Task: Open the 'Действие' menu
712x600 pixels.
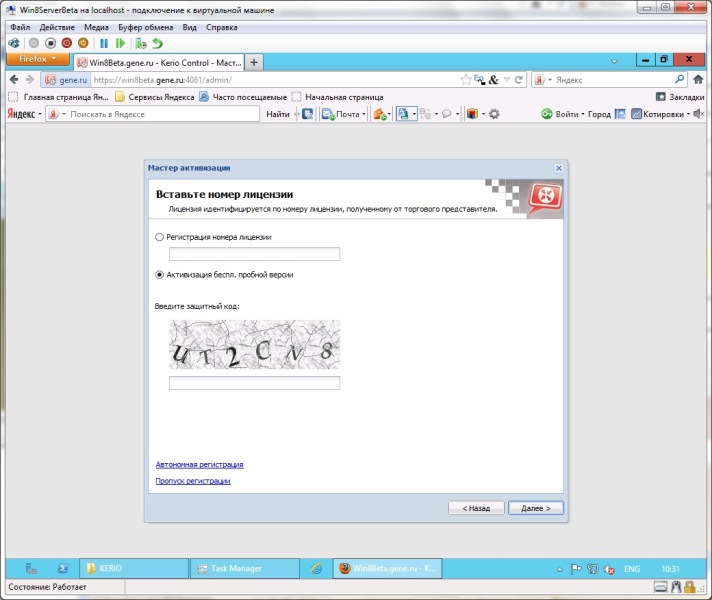Action: 57,27
